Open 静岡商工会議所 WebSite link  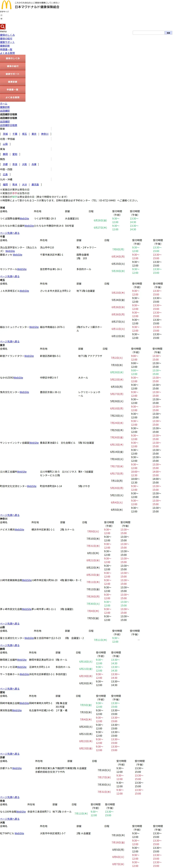(22, 660)
